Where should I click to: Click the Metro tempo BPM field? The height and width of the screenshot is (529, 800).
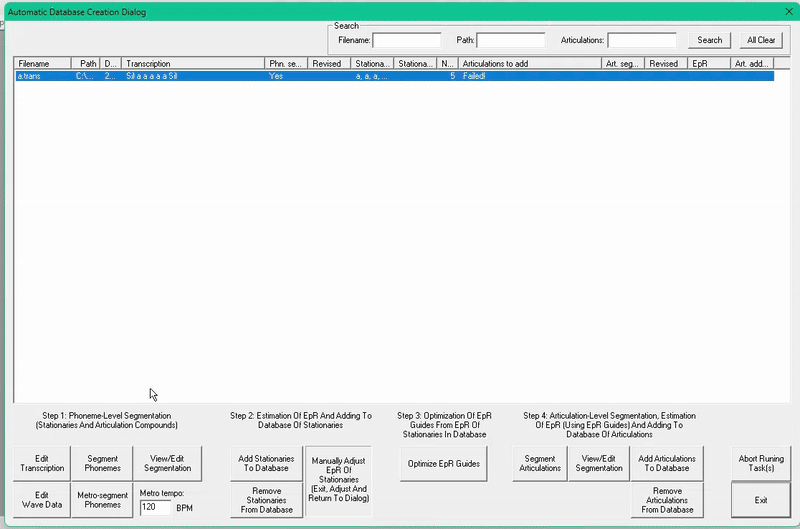coord(155,507)
